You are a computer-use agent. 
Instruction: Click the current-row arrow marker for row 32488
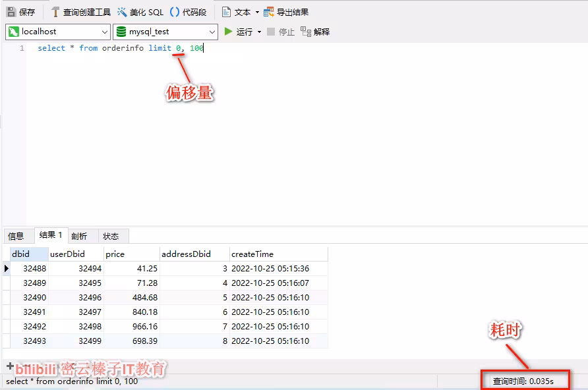pyautogui.click(x=7, y=268)
